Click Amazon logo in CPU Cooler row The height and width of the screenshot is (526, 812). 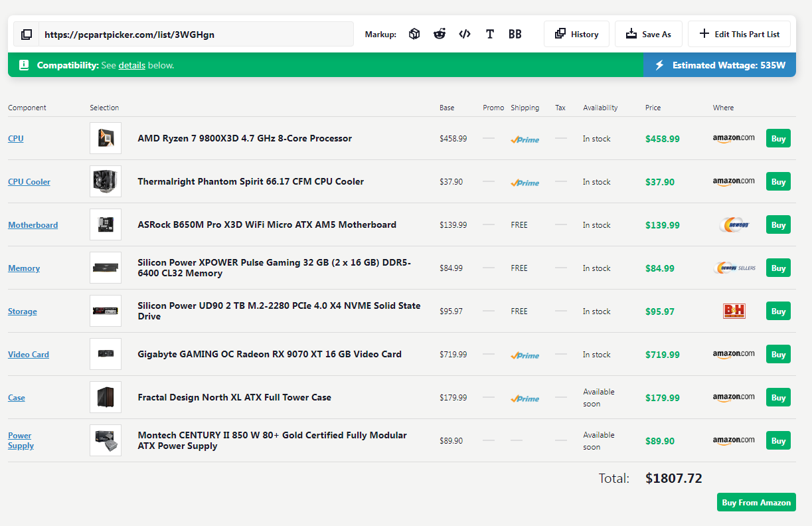(734, 182)
